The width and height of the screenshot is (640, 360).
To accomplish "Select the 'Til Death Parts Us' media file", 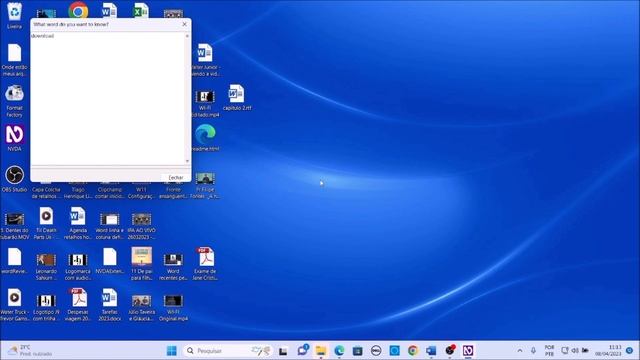I will coord(46,223).
